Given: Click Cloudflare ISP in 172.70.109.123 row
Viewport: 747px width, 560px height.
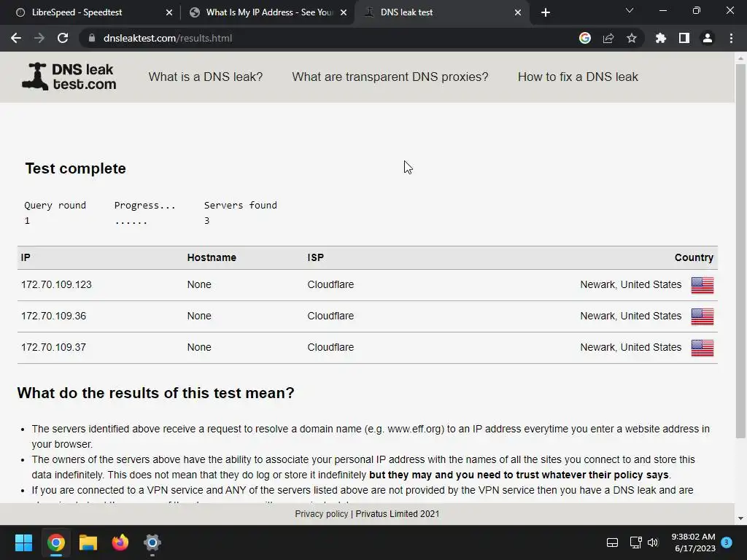Looking at the screenshot, I should pos(330,285).
